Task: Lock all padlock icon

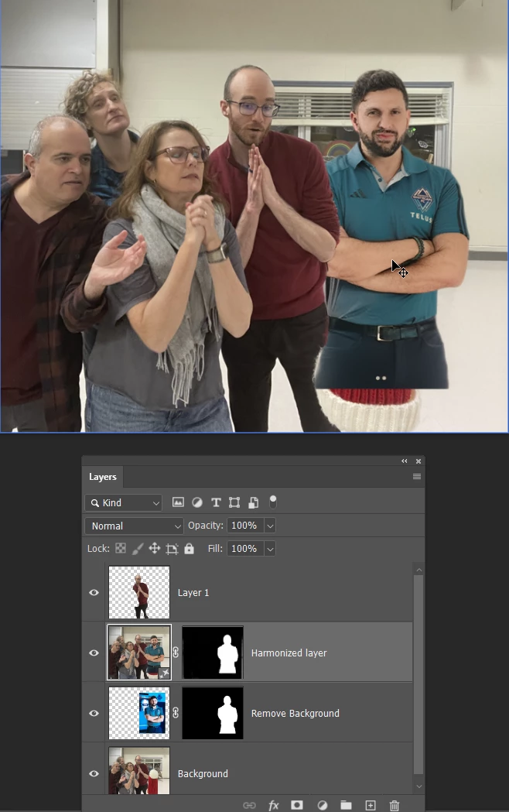Action: coord(190,548)
